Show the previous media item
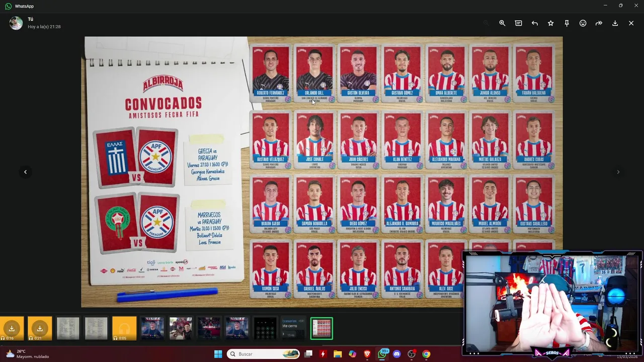The width and height of the screenshot is (644, 362). 25,172
